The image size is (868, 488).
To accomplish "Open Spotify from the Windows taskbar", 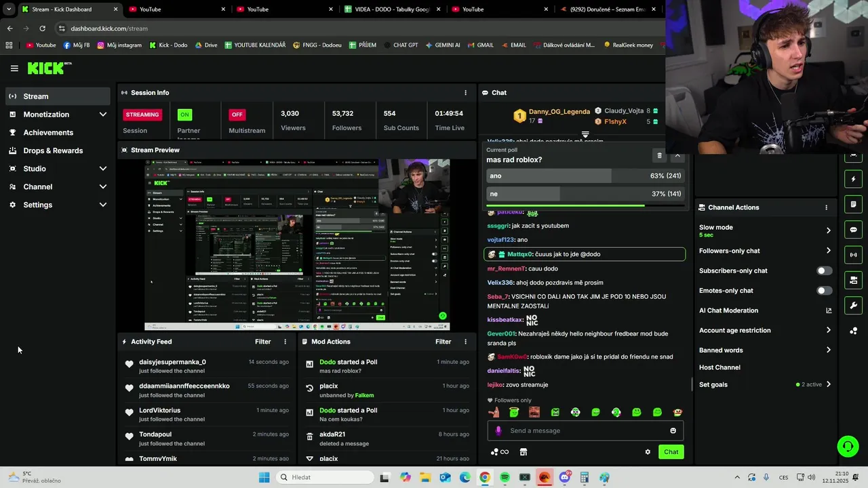I will pos(505,478).
